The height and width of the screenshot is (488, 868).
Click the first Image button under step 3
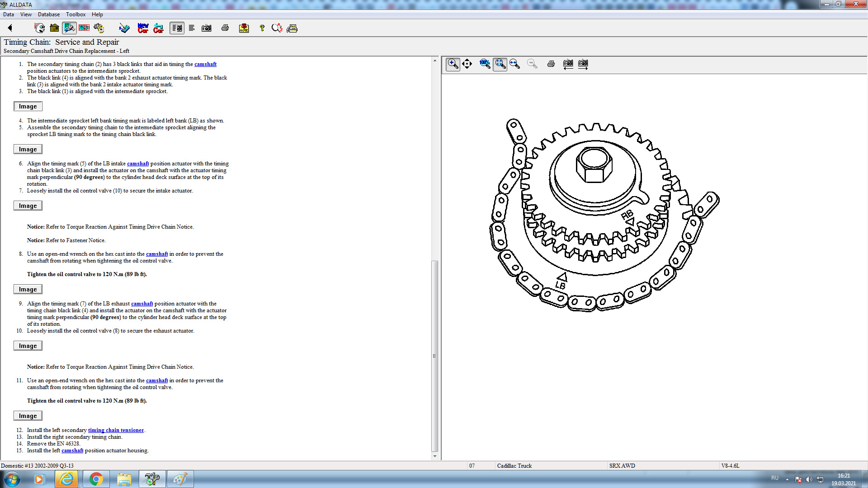(28, 106)
